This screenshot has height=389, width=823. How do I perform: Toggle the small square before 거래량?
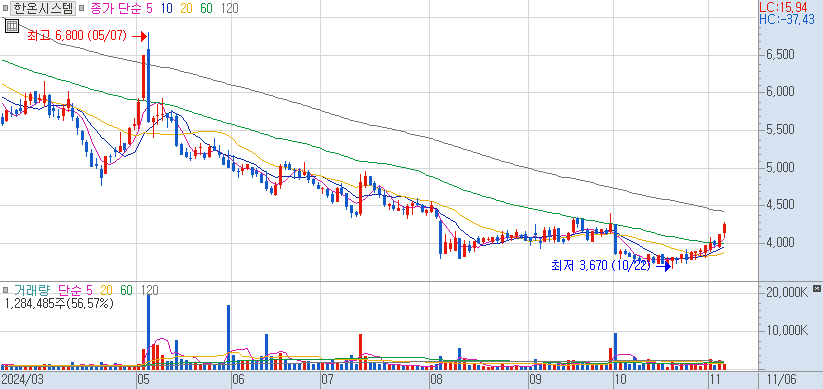(5, 290)
